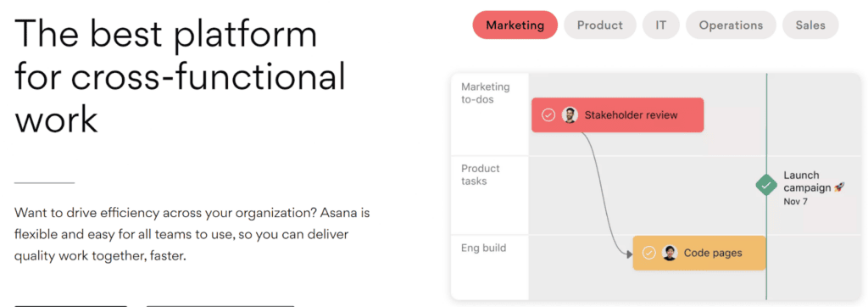Toggle checkmark on Code pages task
The image size is (868, 307).
click(x=648, y=254)
